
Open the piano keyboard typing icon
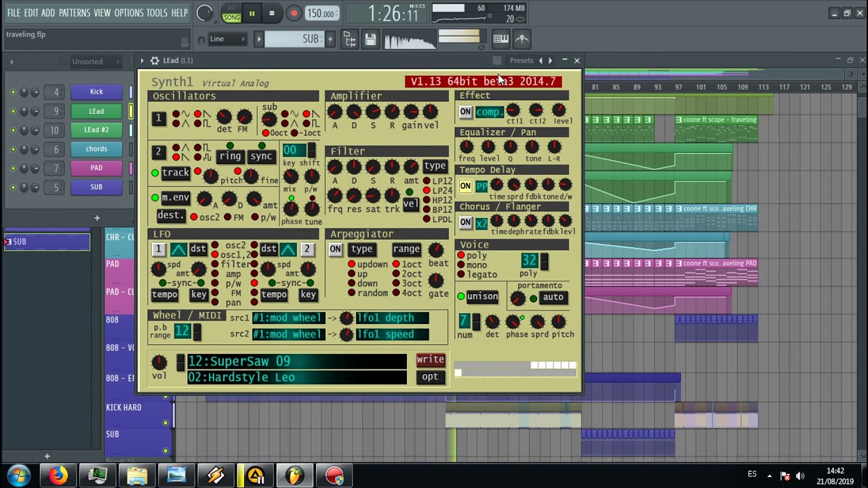(x=500, y=39)
